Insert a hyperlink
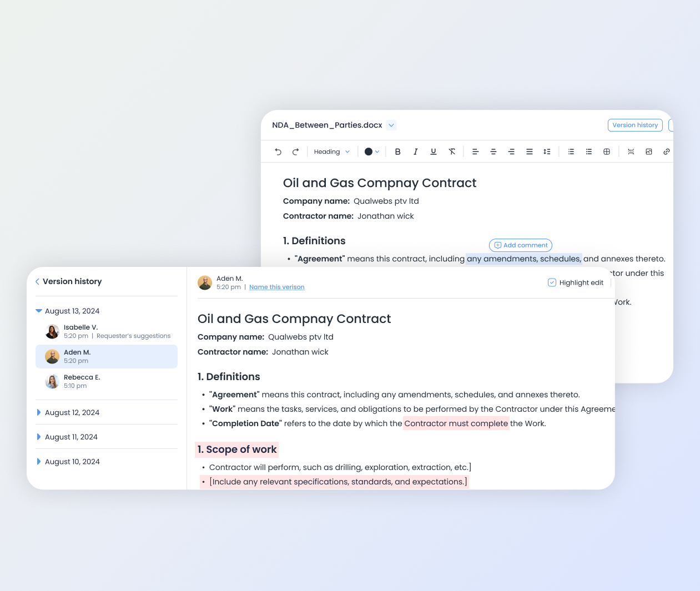 tap(667, 151)
